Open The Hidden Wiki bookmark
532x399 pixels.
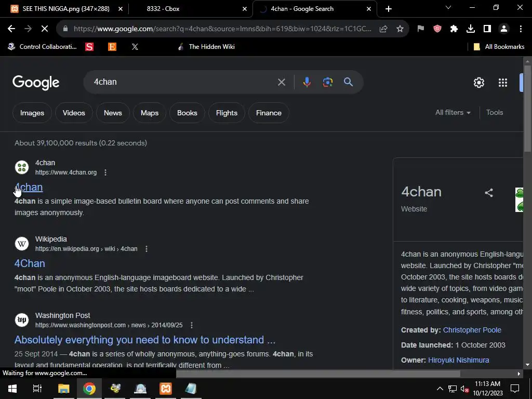click(206, 47)
